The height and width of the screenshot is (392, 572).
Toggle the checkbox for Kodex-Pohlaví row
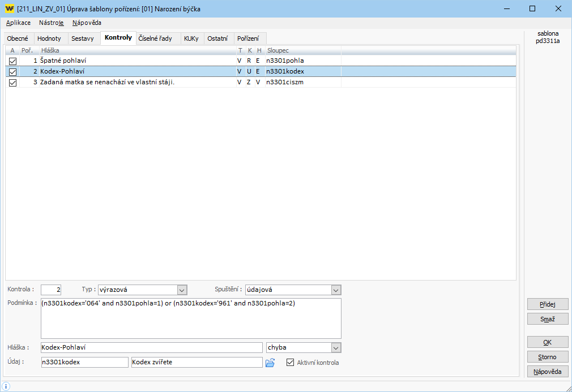tap(12, 72)
